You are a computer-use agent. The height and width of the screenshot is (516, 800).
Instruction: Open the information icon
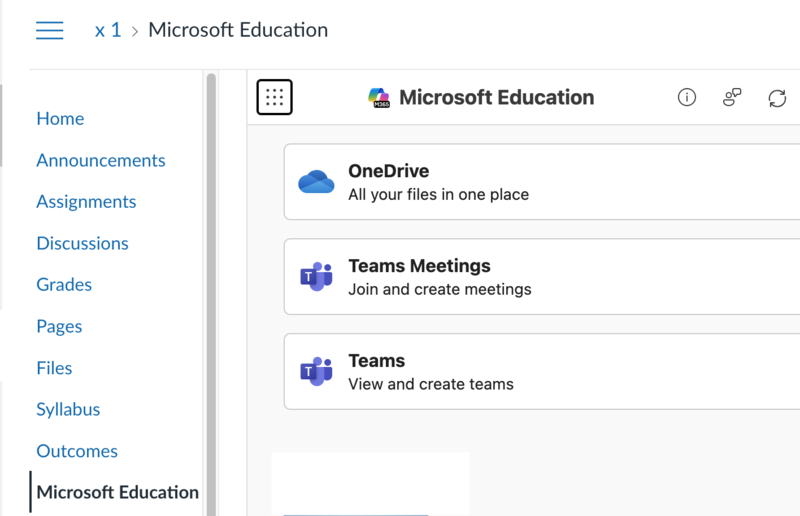686,97
